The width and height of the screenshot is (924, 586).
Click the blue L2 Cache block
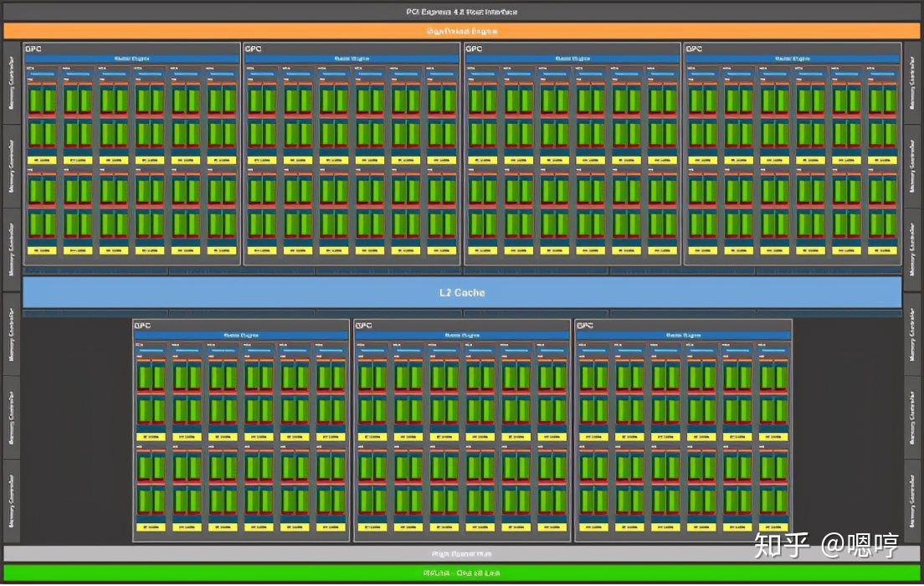(461, 292)
